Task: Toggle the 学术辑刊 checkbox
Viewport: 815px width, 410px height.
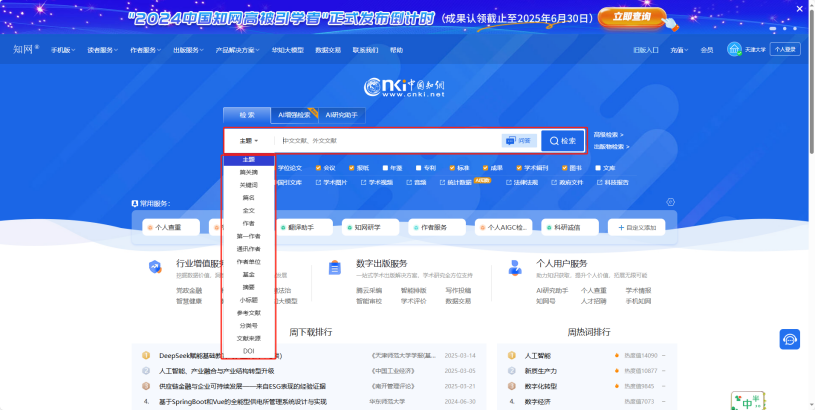Action: (x=519, y=168)
